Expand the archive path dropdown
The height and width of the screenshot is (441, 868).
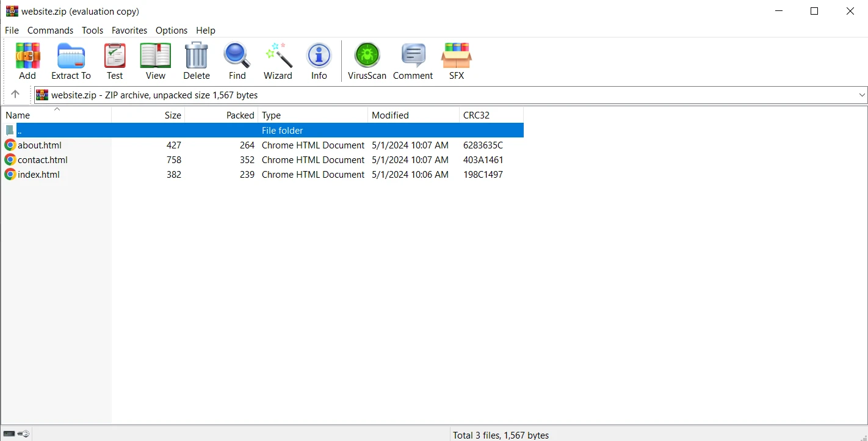pyautogui.click(x=862, y=95)
